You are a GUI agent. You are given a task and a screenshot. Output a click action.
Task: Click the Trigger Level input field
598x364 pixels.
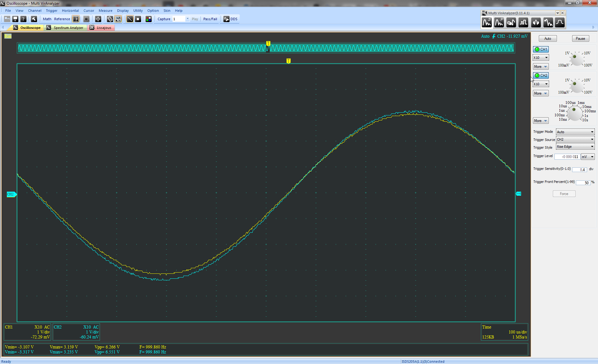point(567,156)
